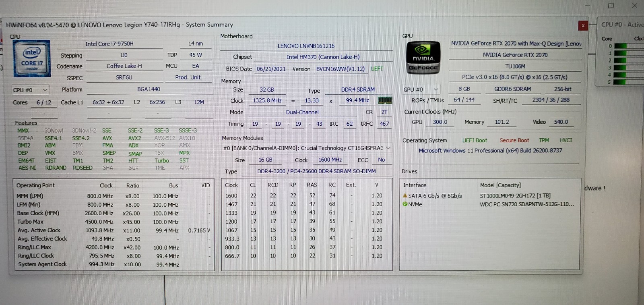Click the NVMe drive status icon

[405, 204]
